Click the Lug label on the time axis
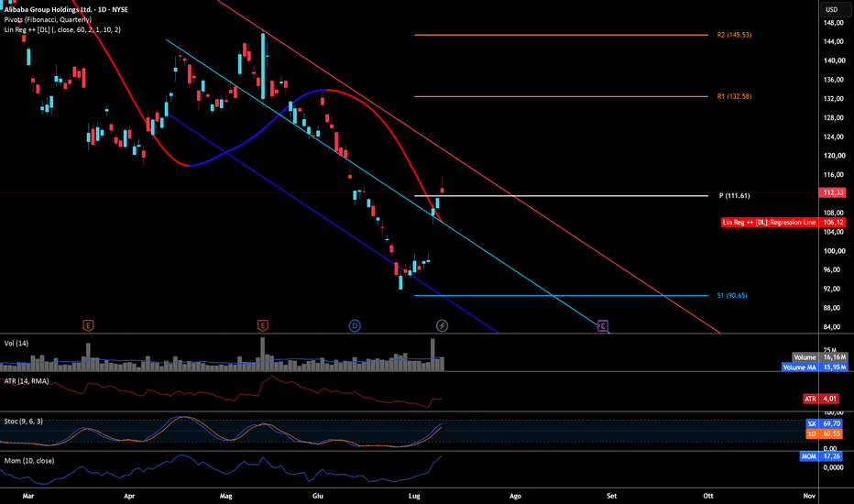Viewport: 854px width, 504px height. (x=414, y=496)
